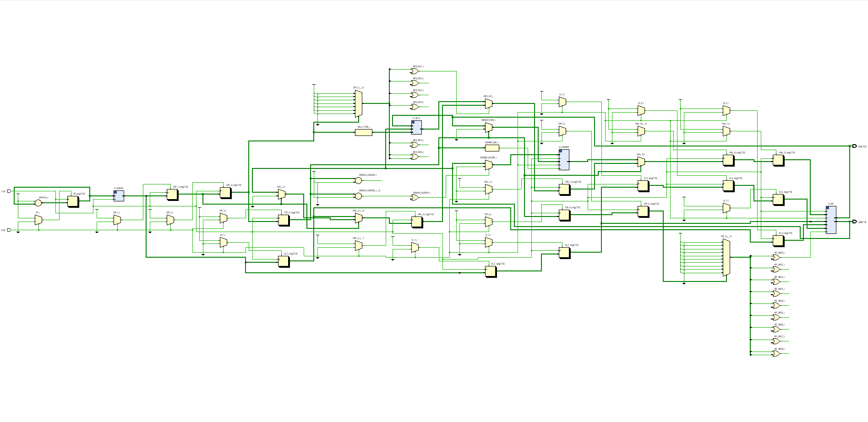Select the IP_i multiplexer
The image size is (868, 422).
coord(38,220)
